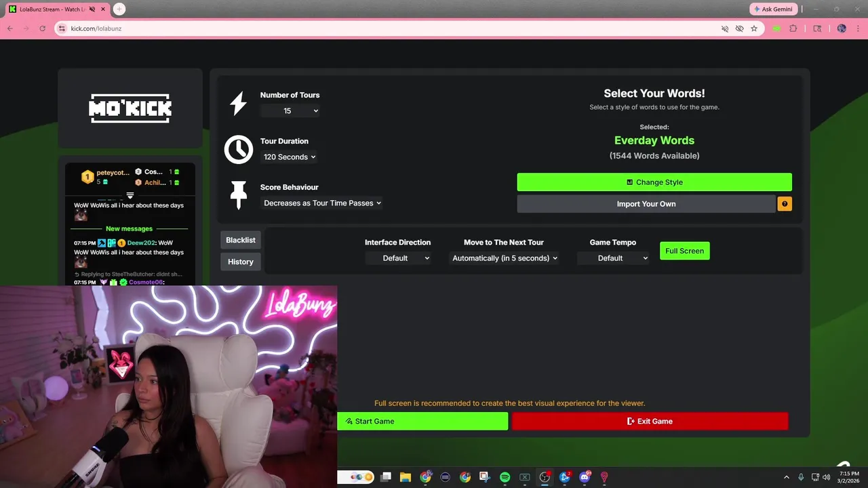This screenshot has height=488, width=868.
Task: Click the Everday Words selected style text
Action: (x=654, y=140)
